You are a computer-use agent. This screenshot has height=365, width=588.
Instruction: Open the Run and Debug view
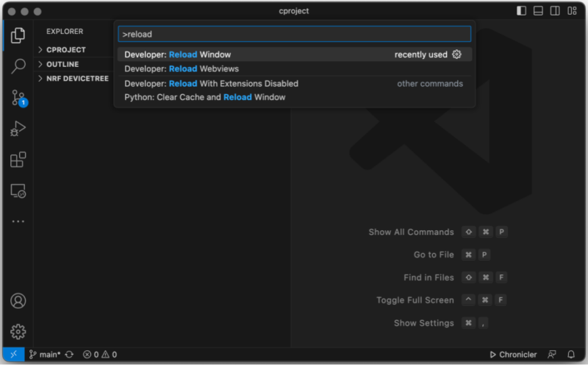pyautogui.click(x=18, y=129)
